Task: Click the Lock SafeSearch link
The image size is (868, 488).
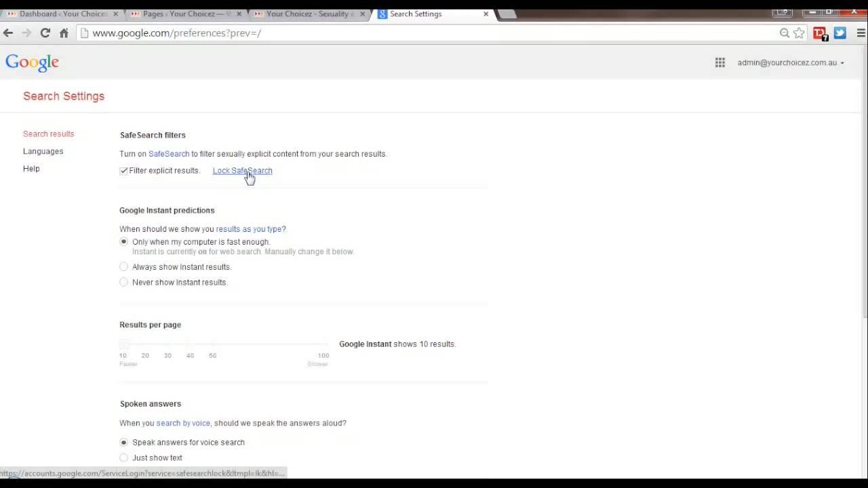Action: coord(242,171)
